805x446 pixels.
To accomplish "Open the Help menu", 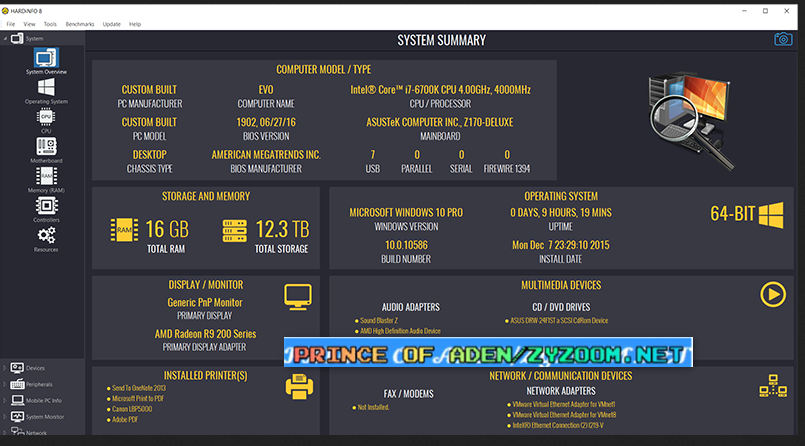I will tap(135, 24).
